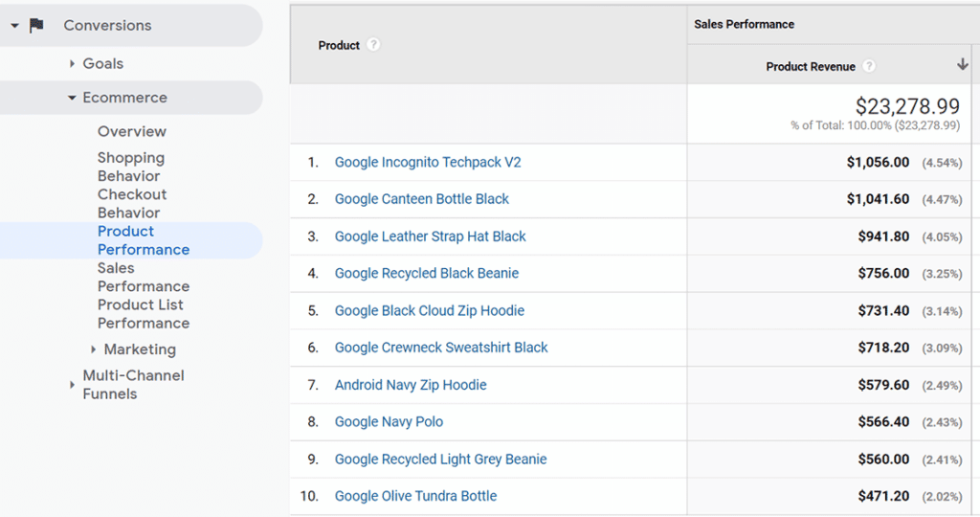
Task: Open the Ecommerce Overview report
Action: coord(132,131)
